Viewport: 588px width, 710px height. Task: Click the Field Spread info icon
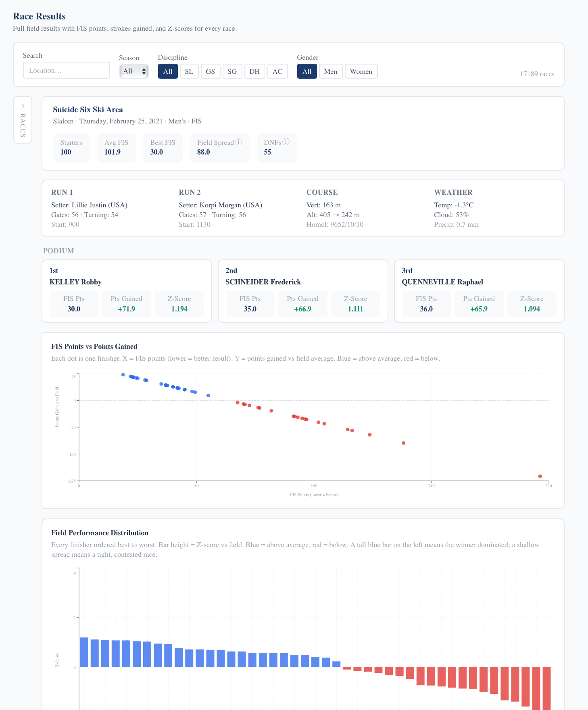click(239, 142)
